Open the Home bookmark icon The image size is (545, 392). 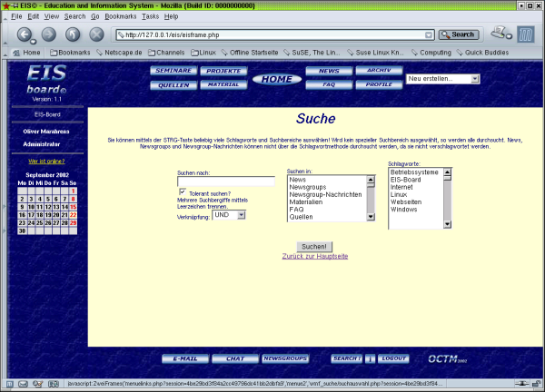point(25,53)
